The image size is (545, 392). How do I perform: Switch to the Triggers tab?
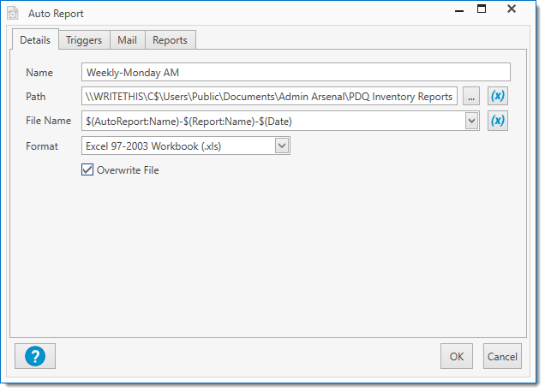click(x=84, y=40)
